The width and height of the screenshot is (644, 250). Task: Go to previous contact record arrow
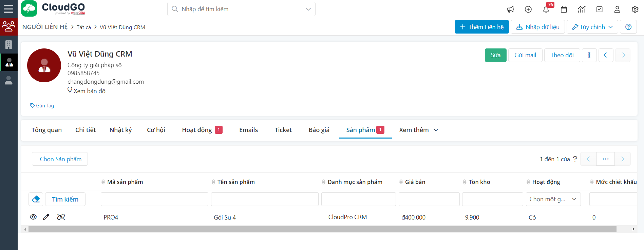[x=606, y=55]
